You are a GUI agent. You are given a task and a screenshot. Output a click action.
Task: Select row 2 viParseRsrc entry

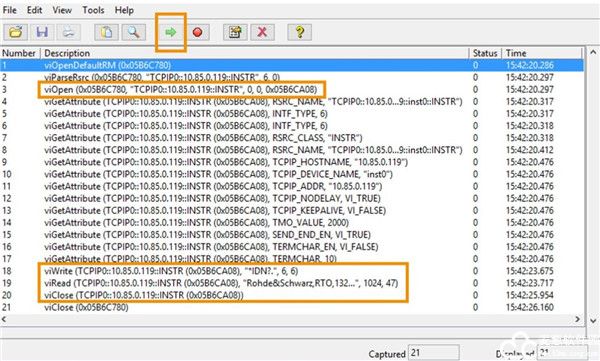click(x=292, y=77)
